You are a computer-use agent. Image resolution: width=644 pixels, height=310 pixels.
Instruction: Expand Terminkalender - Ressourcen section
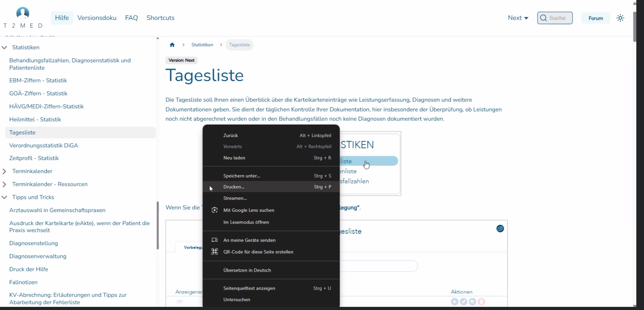pyautogui.click(x=5, y=184)
